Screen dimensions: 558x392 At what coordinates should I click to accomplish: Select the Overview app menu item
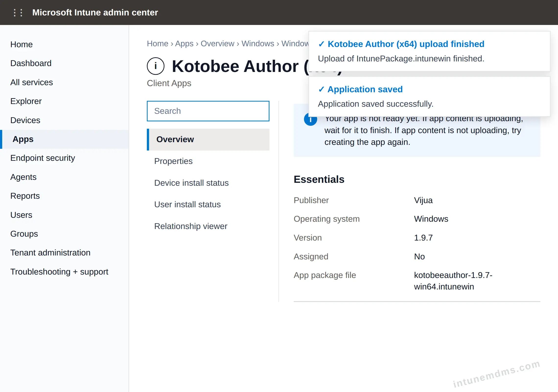tap(208, 139)
